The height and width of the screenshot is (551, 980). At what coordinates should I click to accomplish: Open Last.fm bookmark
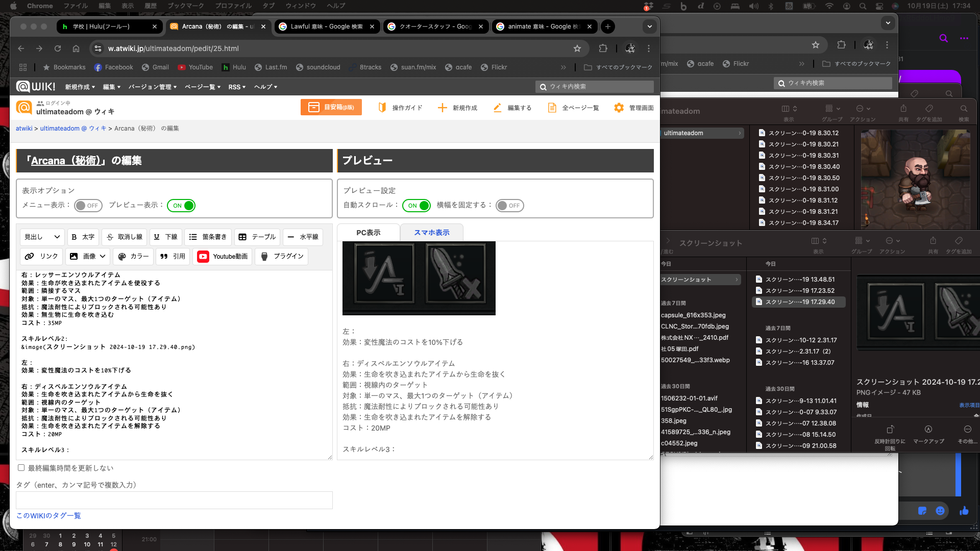point(271,67)
